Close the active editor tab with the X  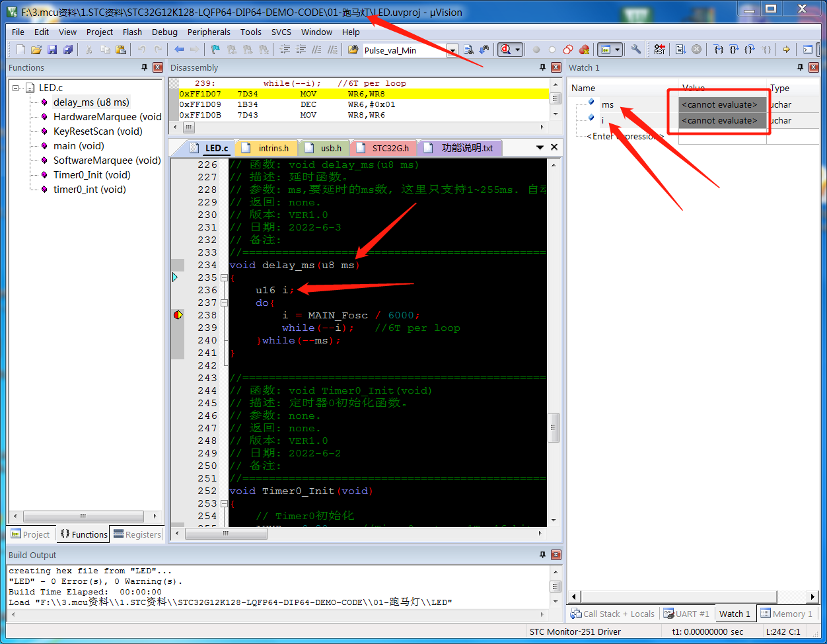(554, 147)
